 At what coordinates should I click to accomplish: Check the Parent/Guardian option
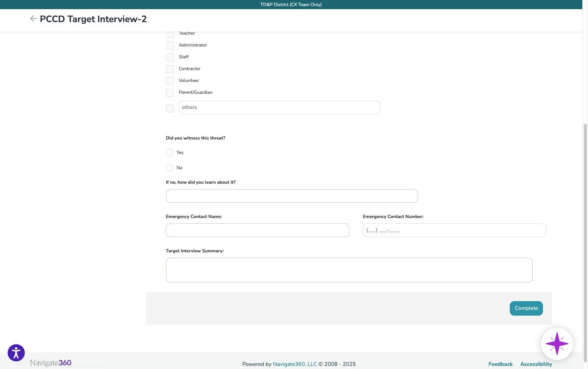tap(170, 93)
